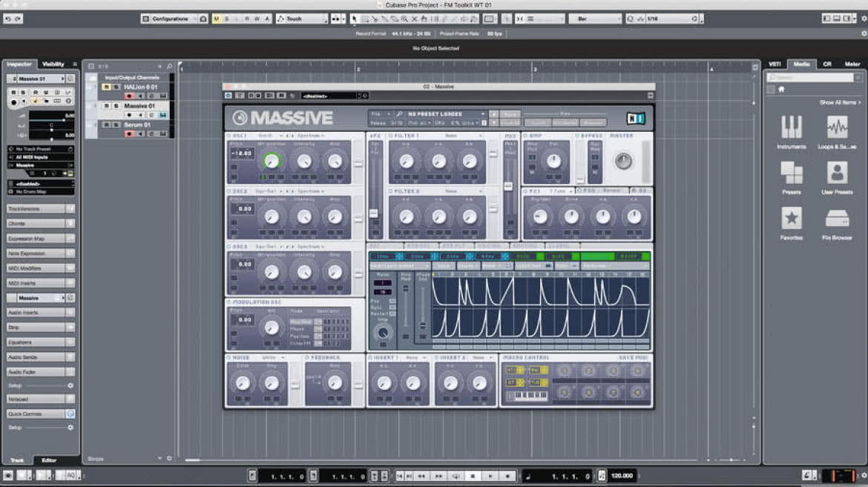Viewport: 868px width, 487px height.
Task: Click the Massive Master volume knob
Action: (x=623, y=161)
